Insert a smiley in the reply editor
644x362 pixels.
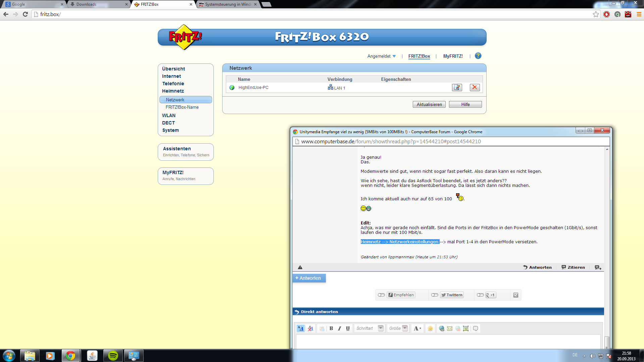(x=430, y=328)
